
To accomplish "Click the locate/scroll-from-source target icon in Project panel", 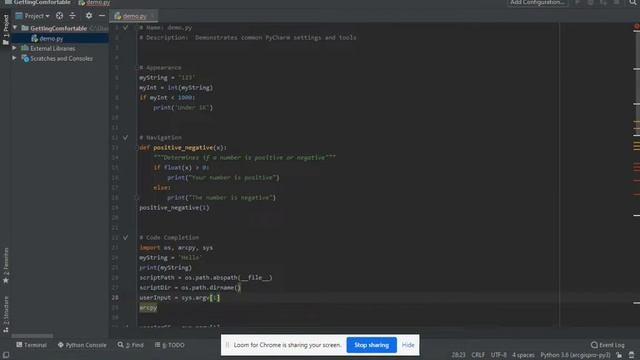I will (60, 16).
